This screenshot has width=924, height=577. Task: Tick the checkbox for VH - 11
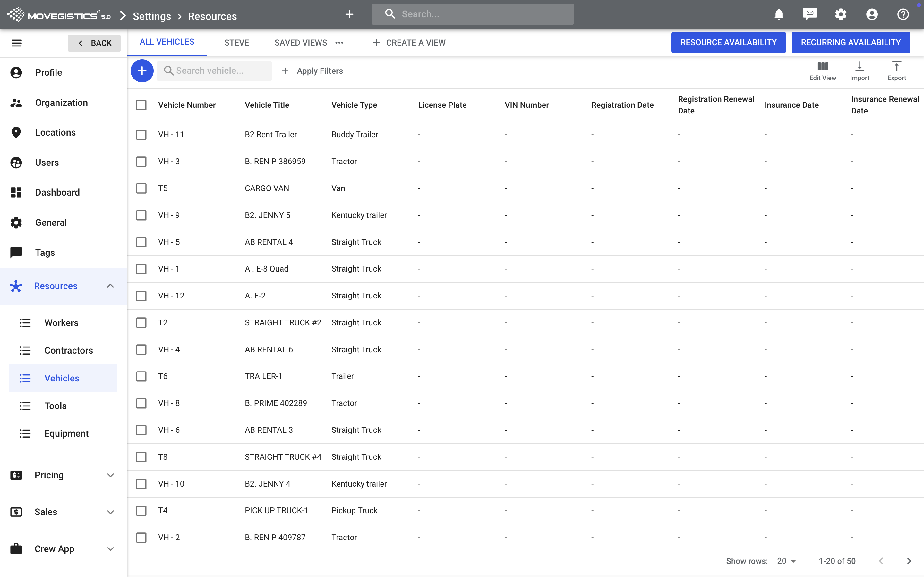141,134
